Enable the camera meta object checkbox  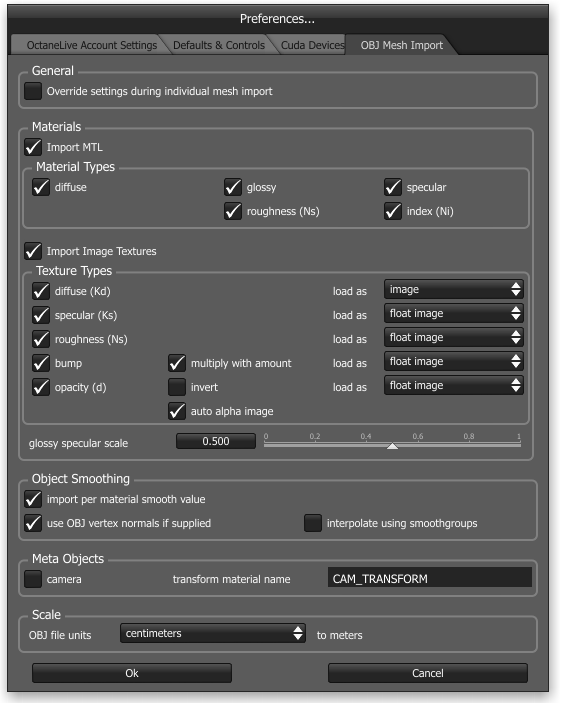point(33,579)
